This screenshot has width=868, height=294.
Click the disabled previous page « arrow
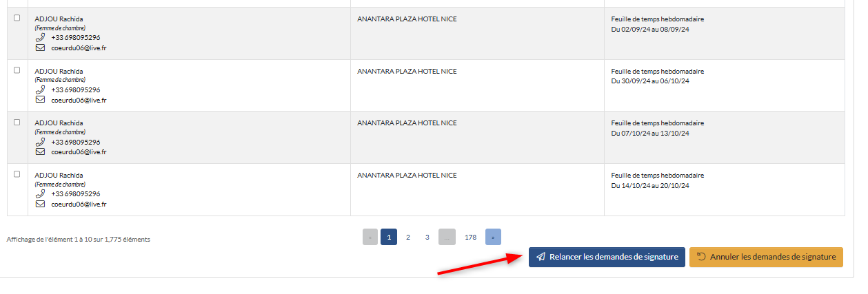click(x=370, y=237)
